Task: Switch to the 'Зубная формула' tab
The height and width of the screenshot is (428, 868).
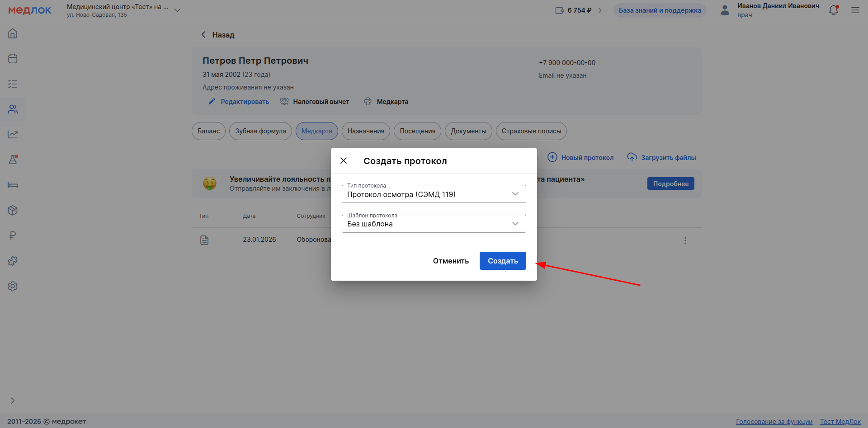Action: (x=260, y=131)
